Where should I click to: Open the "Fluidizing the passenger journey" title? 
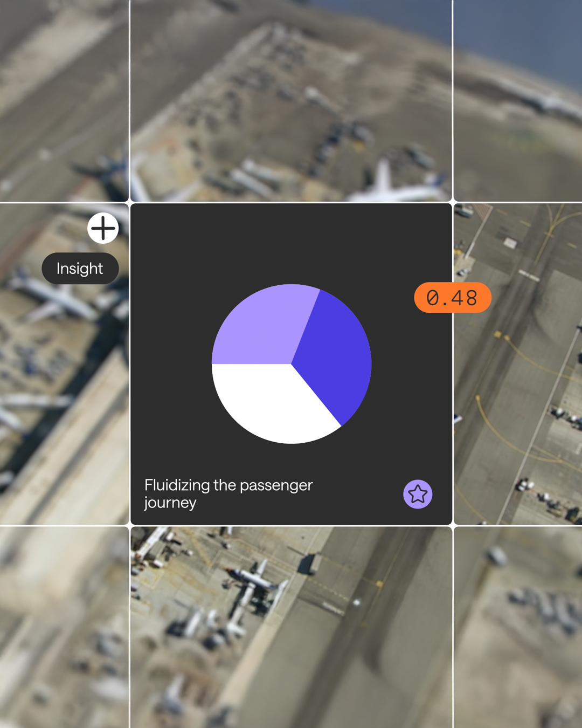coord(228,493)
